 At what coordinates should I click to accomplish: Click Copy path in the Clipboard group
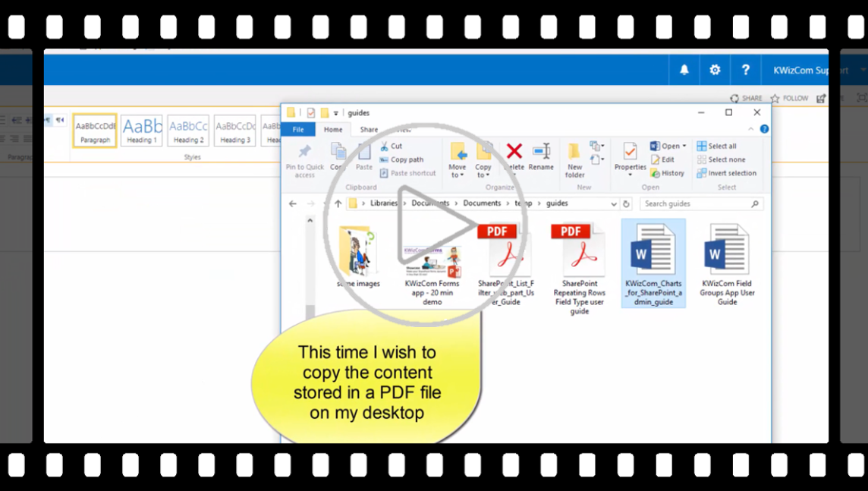pos(402,159)
